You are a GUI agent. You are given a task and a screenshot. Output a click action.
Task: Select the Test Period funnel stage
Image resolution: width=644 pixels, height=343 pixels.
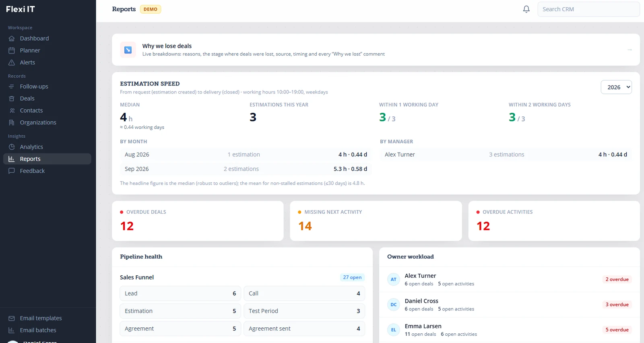coord(304,311)
